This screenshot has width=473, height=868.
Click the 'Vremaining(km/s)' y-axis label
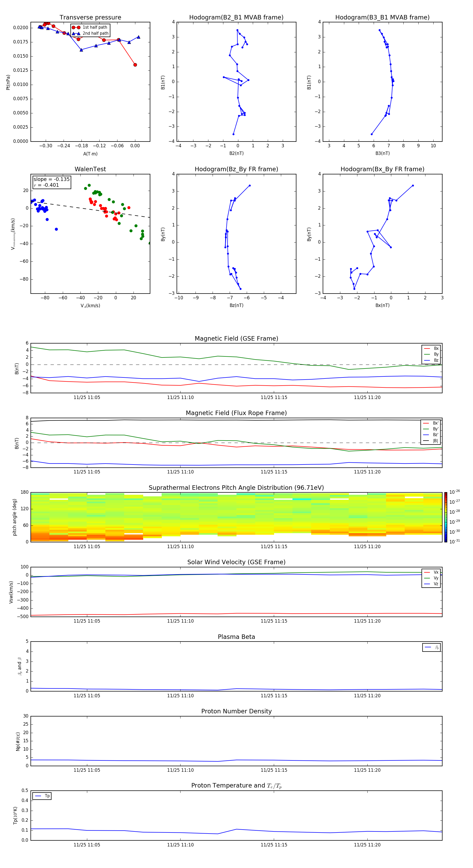tap(13, 234)
